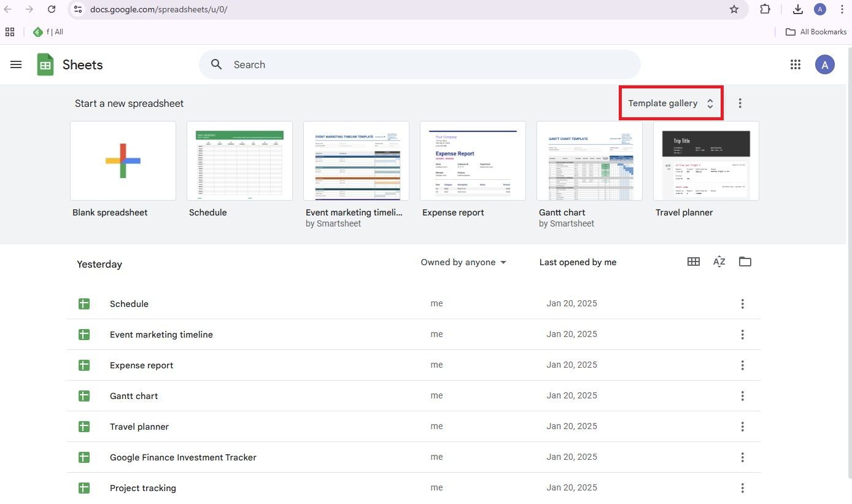Open the three-dot menu beside Template gallery
This screenshot has height=504, width=852.
point(740,103)
